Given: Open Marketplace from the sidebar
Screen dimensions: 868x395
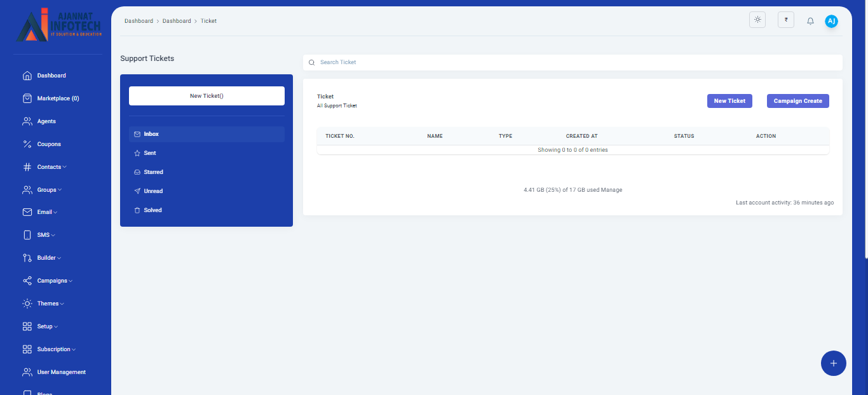Looking at the screenshot, I should click(57, 98).
